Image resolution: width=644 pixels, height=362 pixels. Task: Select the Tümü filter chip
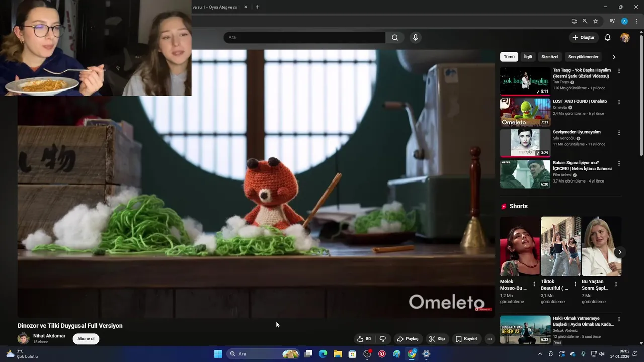(x=509, y=57)
